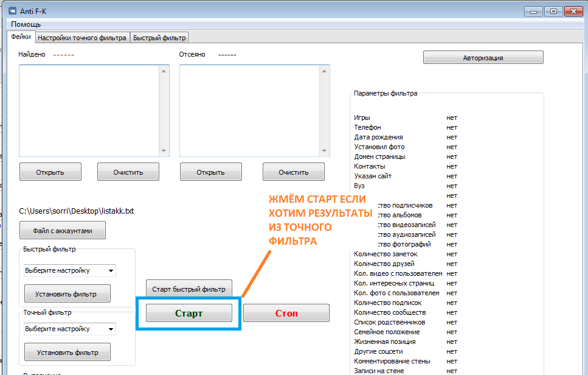
Task: Click the Установил фото parameter
Action: [x=379, y=147]
